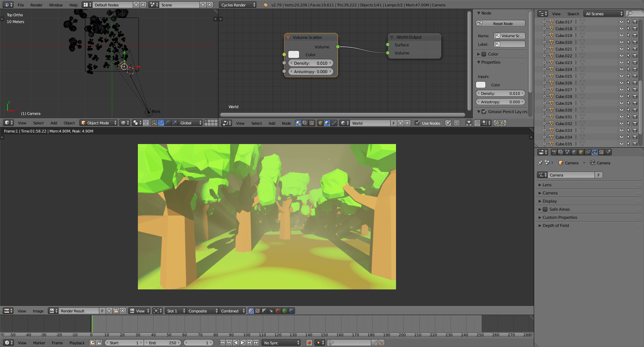Jump to the end frame in timeline
Viewport: 644px width, 347px height.
256,343
